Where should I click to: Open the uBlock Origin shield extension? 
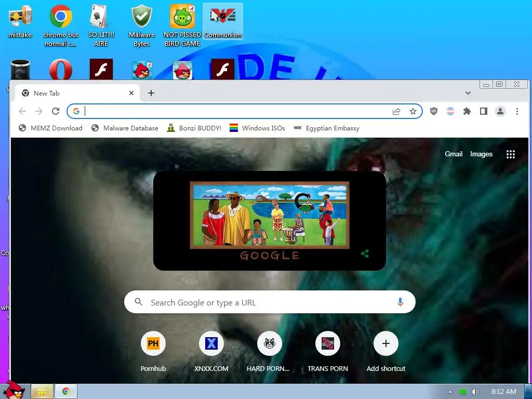point(434,111)
